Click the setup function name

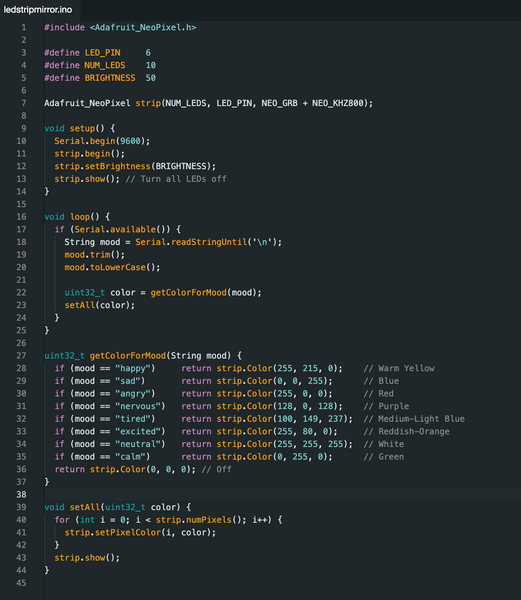pos(82,129)
